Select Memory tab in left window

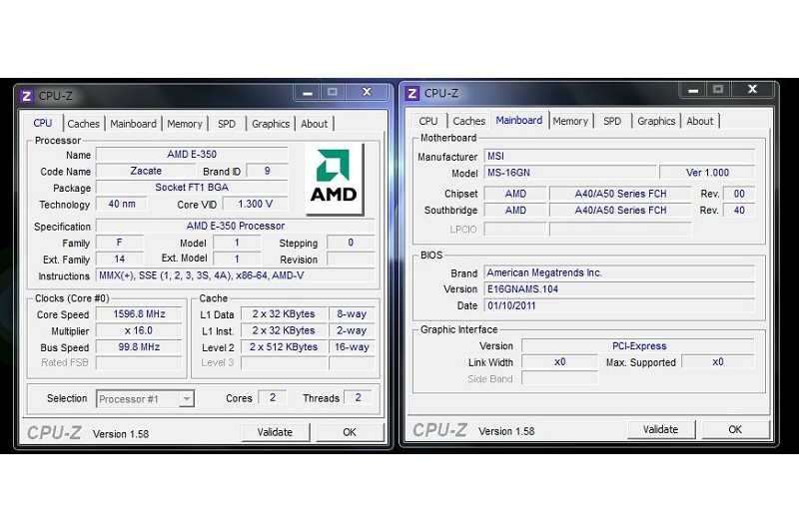(185, 124)
